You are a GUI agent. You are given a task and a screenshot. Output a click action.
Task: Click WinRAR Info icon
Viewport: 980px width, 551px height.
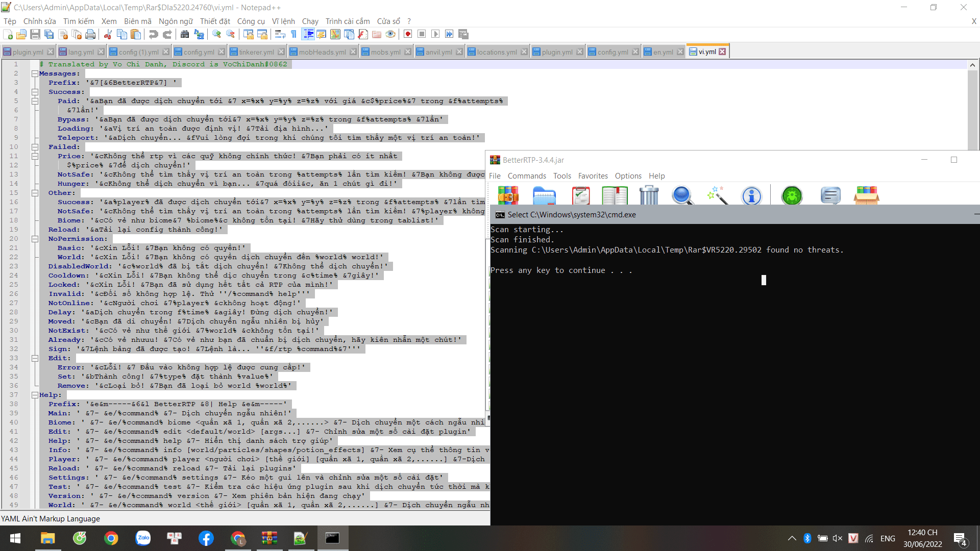pos(751,195)
